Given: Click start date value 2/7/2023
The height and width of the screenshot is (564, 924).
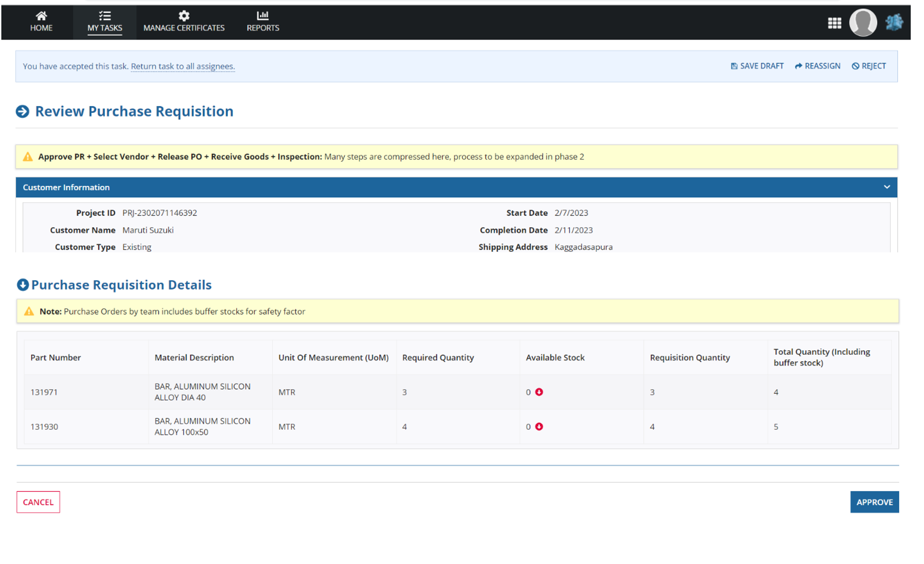Looking at the screenshot, I should tap(571, 213).
